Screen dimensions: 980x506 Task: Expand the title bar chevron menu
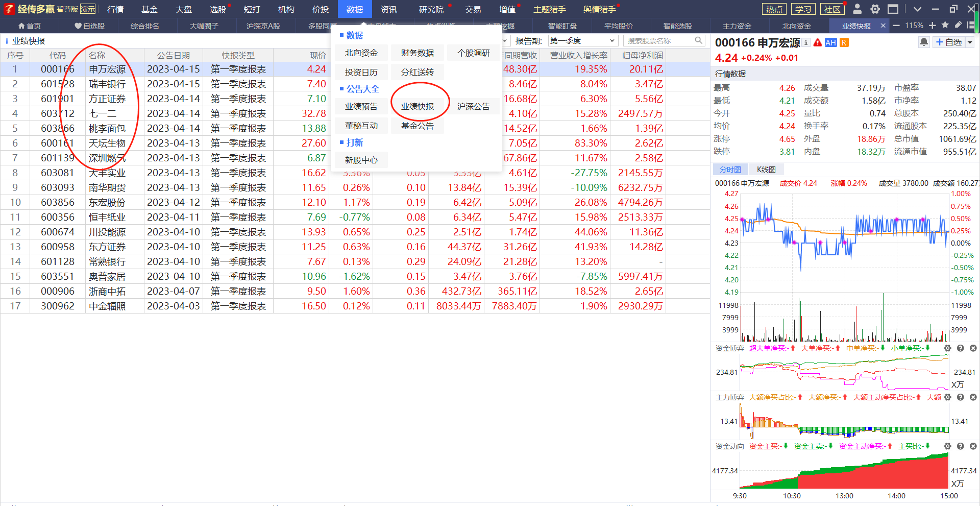[917, 9]
